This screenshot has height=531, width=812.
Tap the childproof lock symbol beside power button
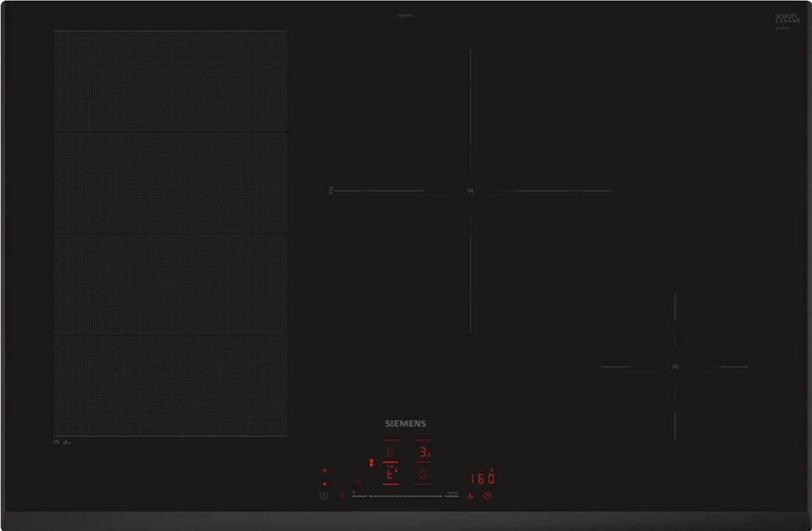coord(342,495)
